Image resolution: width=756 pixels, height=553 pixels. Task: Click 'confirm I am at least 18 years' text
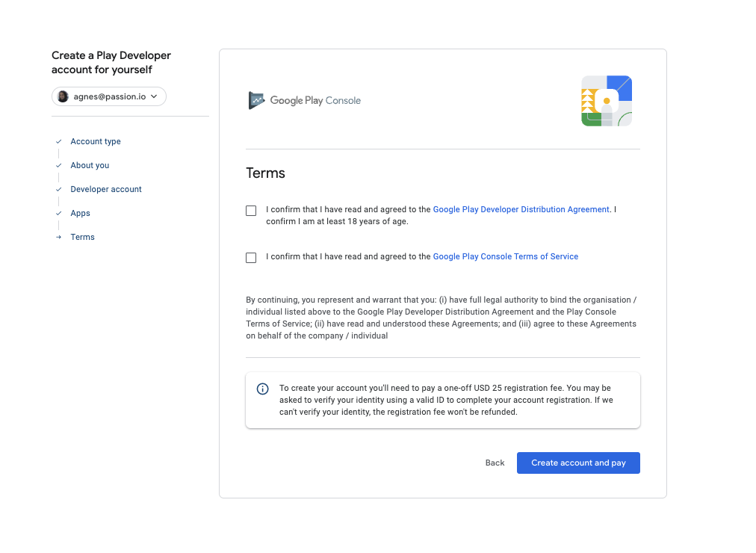pyautogui.click(x=337, y=221)
